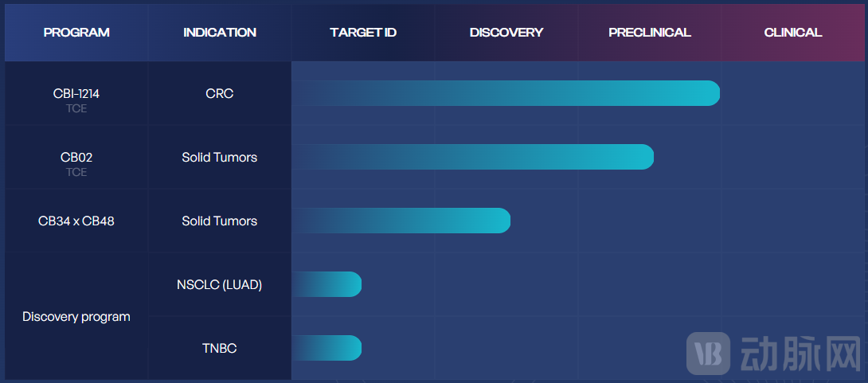Click the Discovery program label

point(76,316)
